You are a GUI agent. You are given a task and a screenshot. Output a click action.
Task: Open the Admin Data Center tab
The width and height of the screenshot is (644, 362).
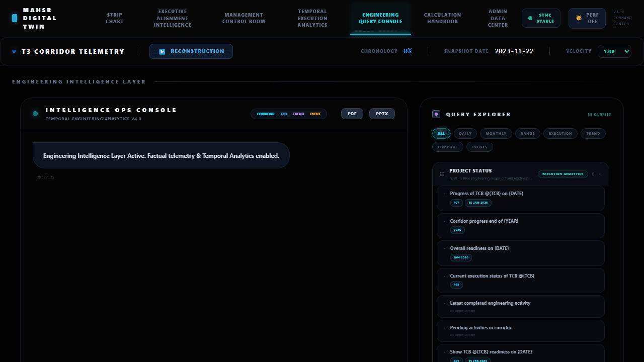point(498,18)
